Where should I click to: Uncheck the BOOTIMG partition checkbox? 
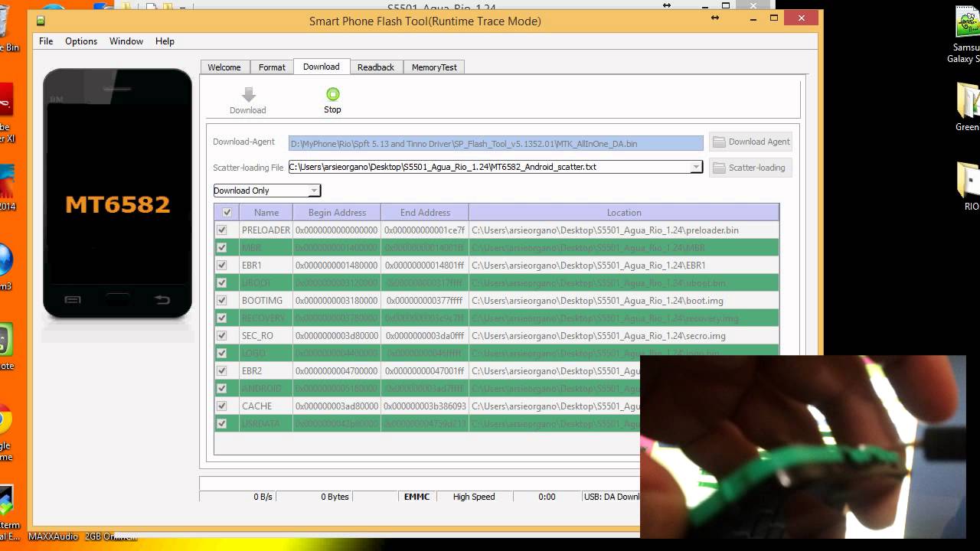coord(222,300)
